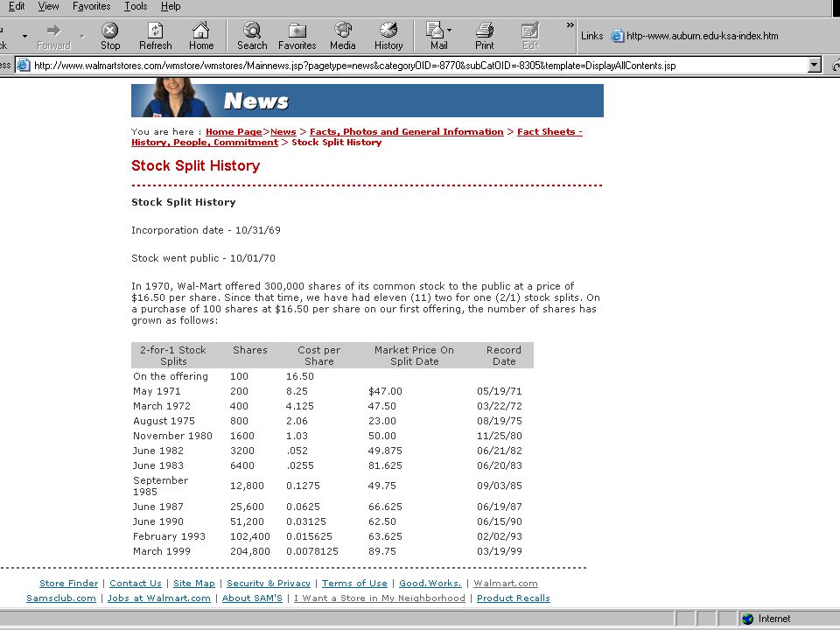Viewport: 840px width, 630px height.
Task: Open the auburn.edu ksa index Links shortcut
Action: point(695,36)
